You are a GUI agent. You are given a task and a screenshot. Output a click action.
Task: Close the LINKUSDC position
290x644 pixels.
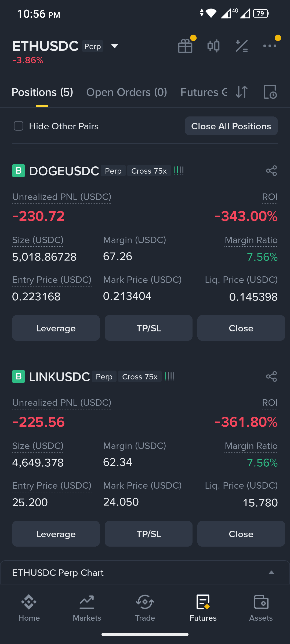pyautogui.click(x=241, y=534)
